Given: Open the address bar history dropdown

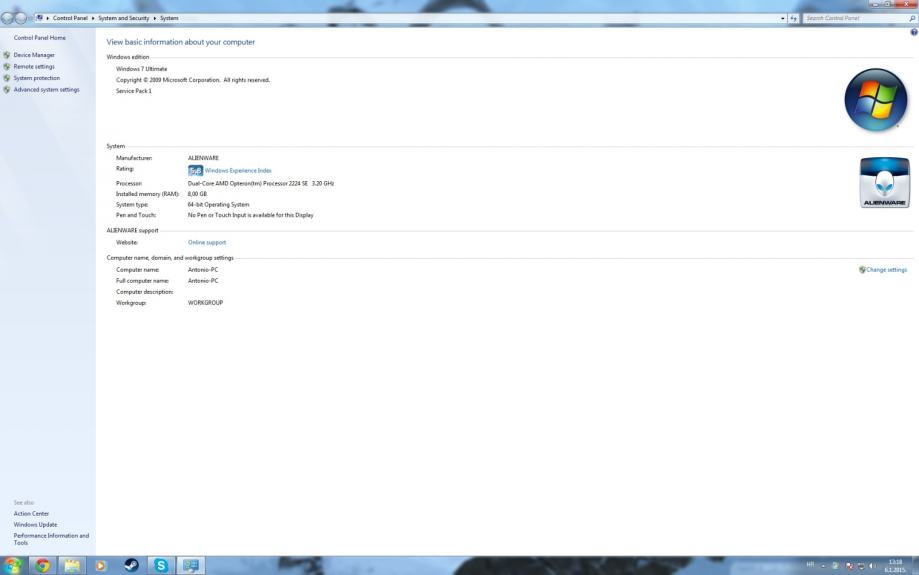Looking at the screenshot, I should pos(782,18).
